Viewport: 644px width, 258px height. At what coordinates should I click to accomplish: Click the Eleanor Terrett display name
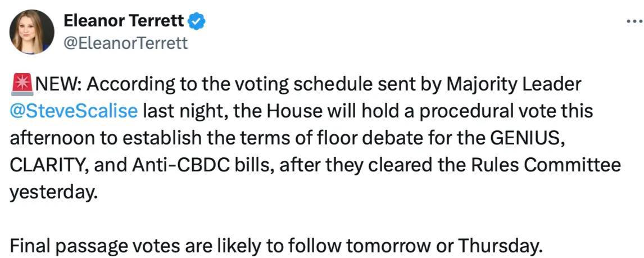(124, 21)
